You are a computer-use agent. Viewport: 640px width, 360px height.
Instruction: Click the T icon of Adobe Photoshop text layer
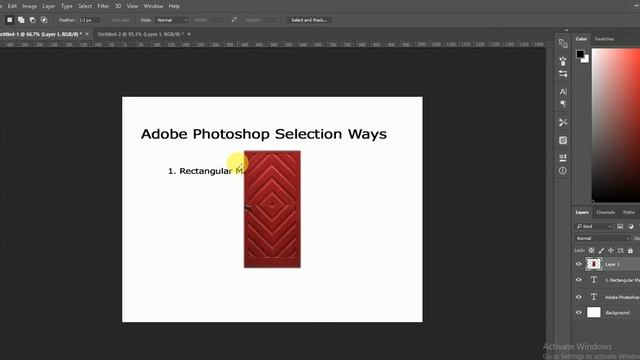coord(594,297)
